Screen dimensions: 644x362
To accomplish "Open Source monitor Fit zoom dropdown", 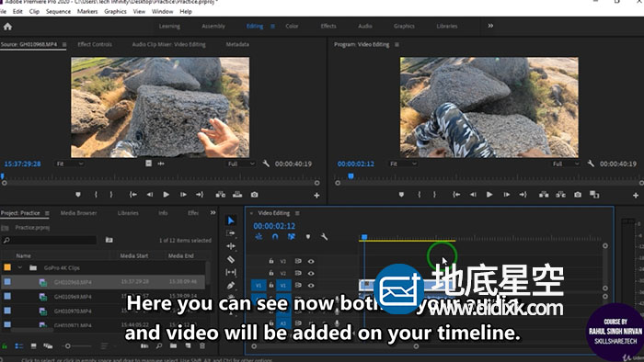I will 69,164.
